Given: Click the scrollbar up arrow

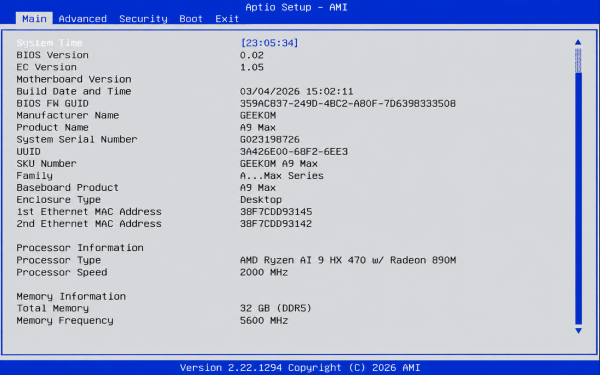Looking at the screenshot, I should 578,42.
